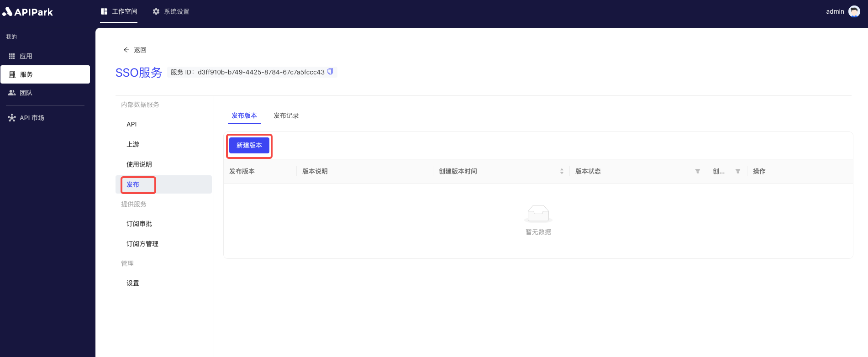Open the 创… column filter icon

coord(738,171)
